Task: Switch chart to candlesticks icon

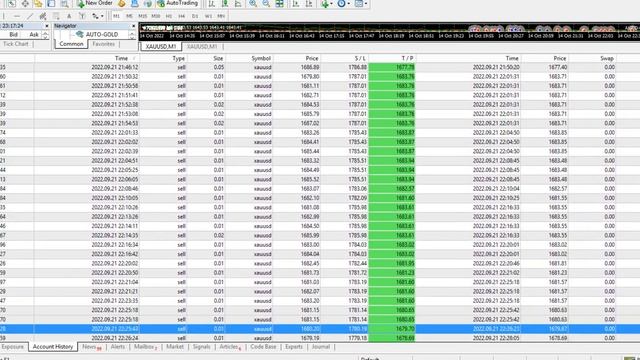Action: coord(225,4)
